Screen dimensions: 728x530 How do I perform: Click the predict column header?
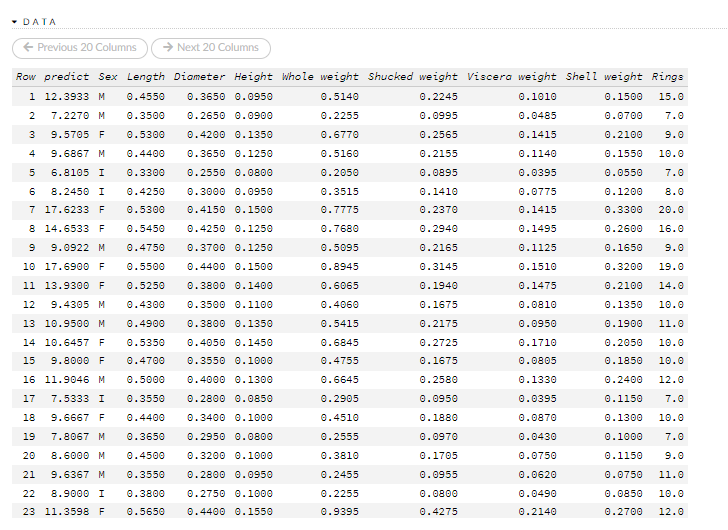click(66, 77)
